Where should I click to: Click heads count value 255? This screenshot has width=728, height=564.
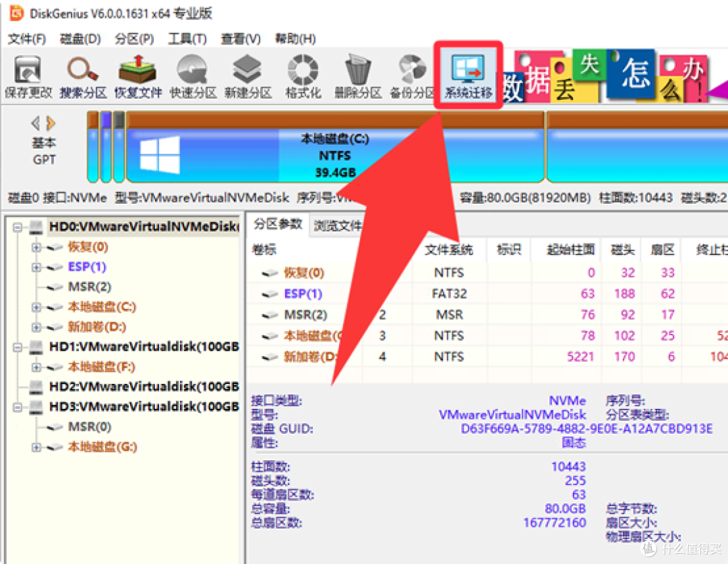coord(575,480)
